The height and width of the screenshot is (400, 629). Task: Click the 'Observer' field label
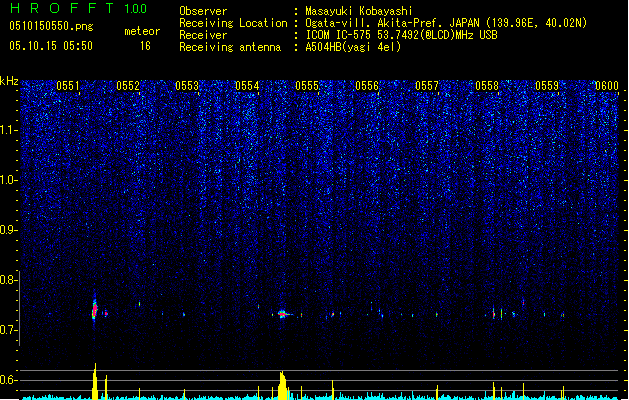[x=203, y=11]
